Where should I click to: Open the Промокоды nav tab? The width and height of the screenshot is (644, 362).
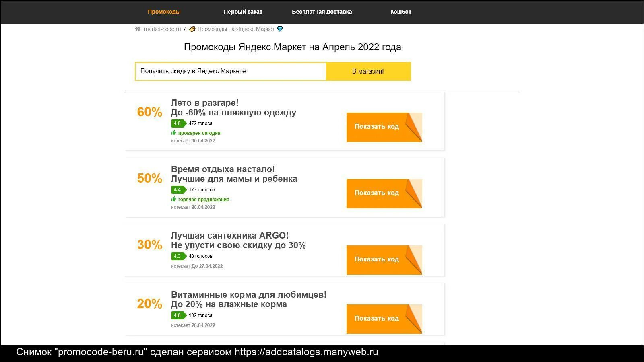164,12
